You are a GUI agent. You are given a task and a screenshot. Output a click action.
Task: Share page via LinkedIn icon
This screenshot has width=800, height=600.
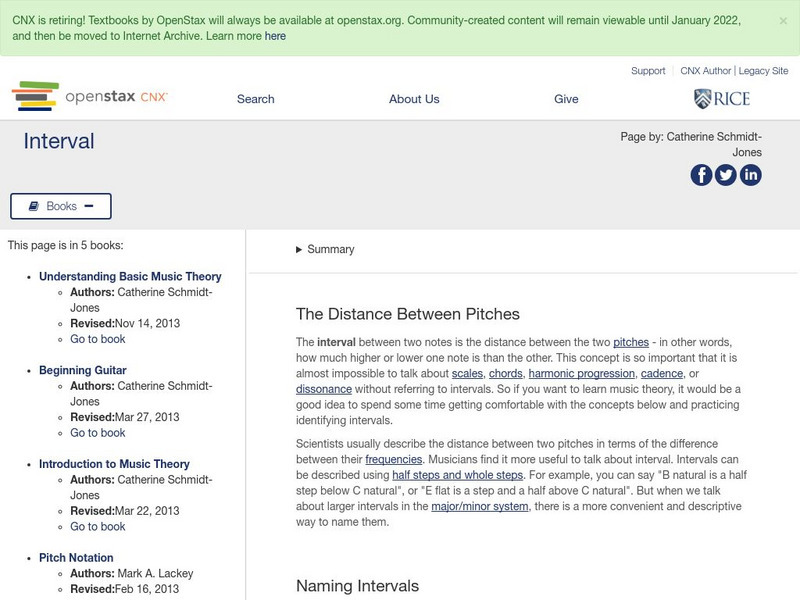[750, 175]
